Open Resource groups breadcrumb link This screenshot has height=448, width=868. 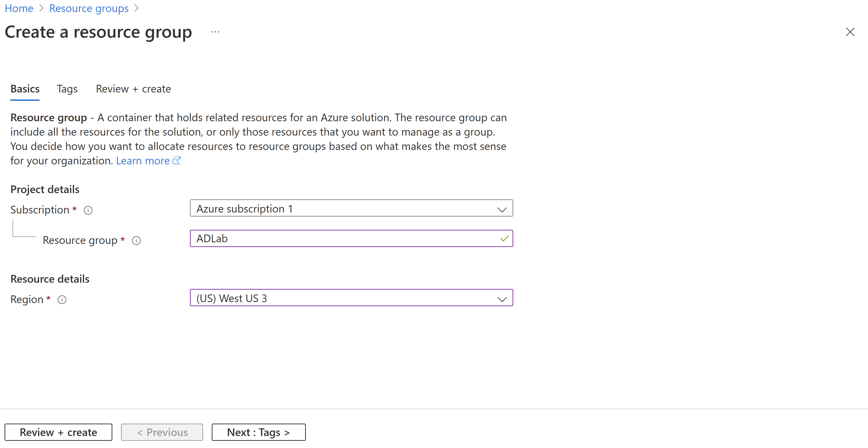89,8
